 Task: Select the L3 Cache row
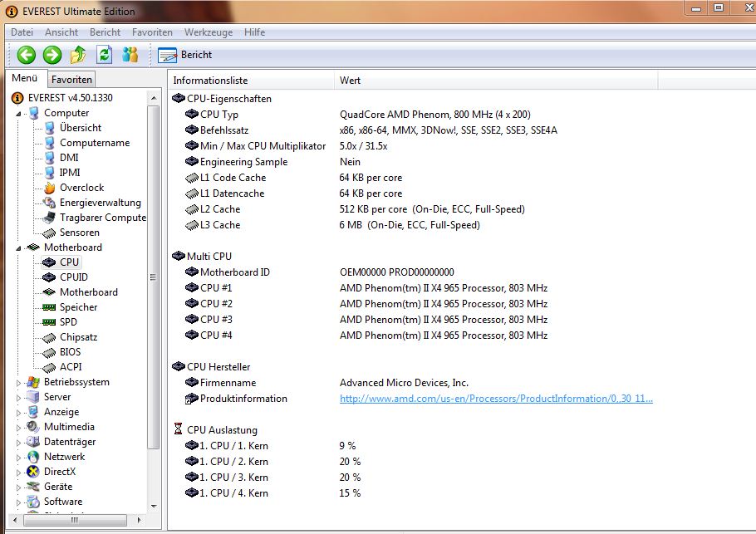point(332,225)
